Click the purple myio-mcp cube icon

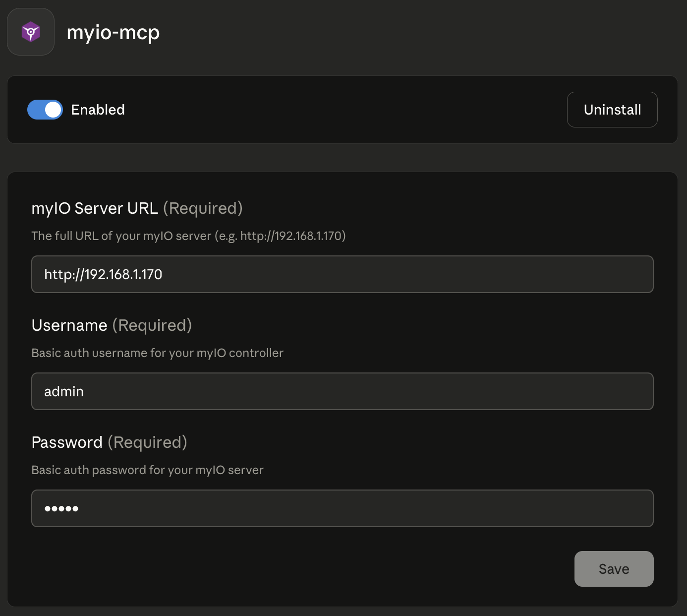31,32
